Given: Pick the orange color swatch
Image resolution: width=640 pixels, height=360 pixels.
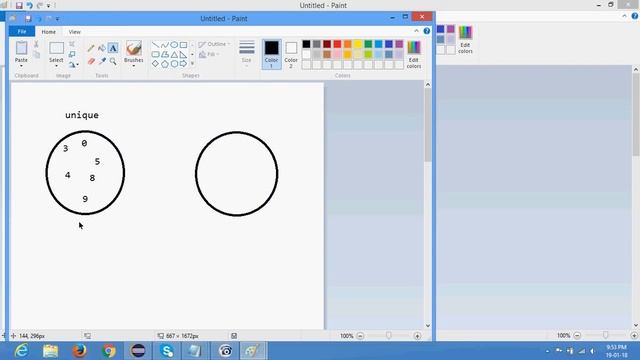Looking at the screenshot, I should pyautogui.click(x=347, y=44).
